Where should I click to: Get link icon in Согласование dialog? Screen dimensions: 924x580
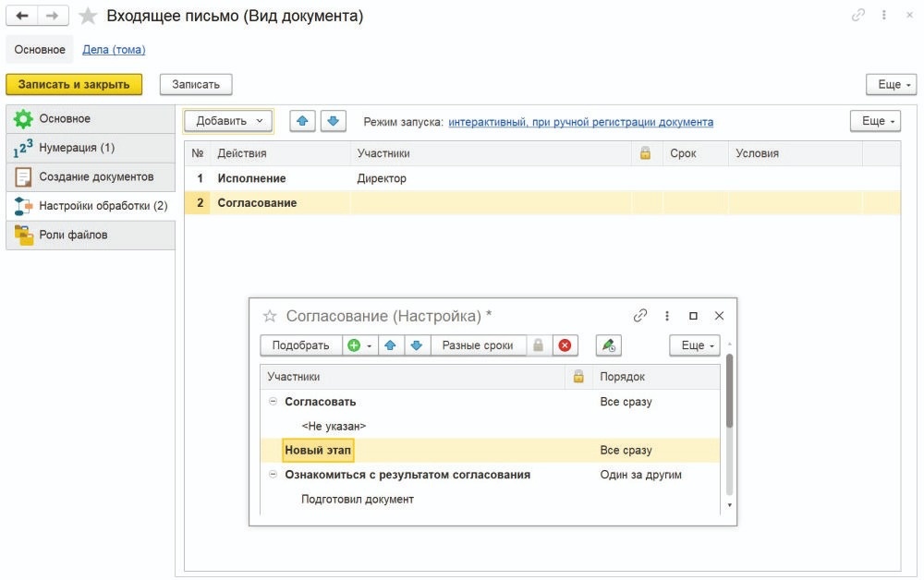click(640, 316)
